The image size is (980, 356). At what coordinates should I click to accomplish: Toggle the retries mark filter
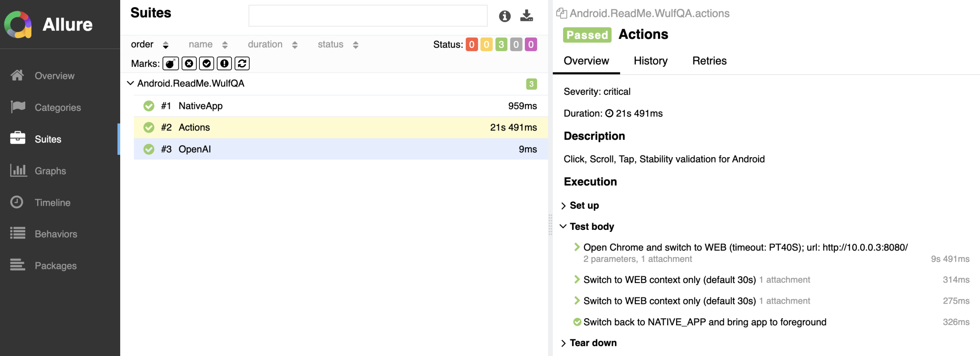pos(242,63)
